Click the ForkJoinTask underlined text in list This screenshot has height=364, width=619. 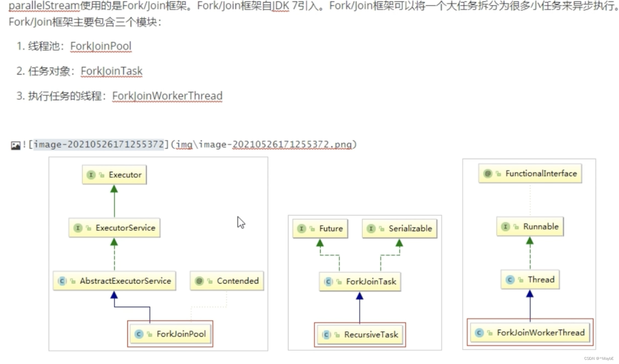111,71
